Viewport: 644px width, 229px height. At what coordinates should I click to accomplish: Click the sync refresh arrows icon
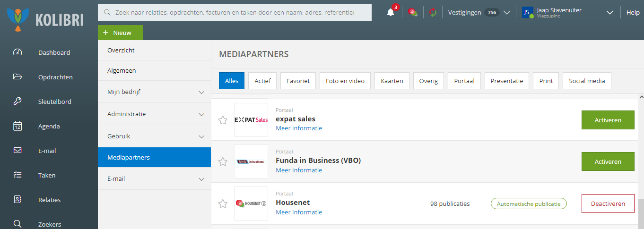[433, 12]
